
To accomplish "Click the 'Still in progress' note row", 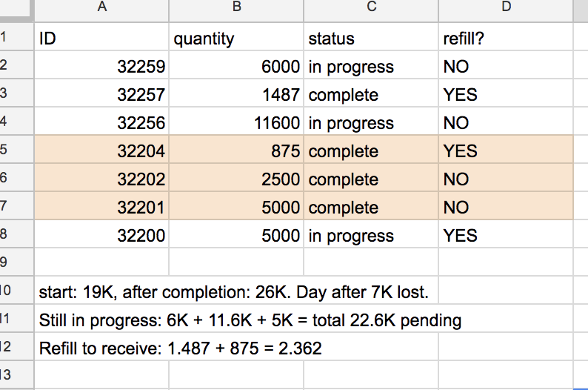I will pos(250,320).
